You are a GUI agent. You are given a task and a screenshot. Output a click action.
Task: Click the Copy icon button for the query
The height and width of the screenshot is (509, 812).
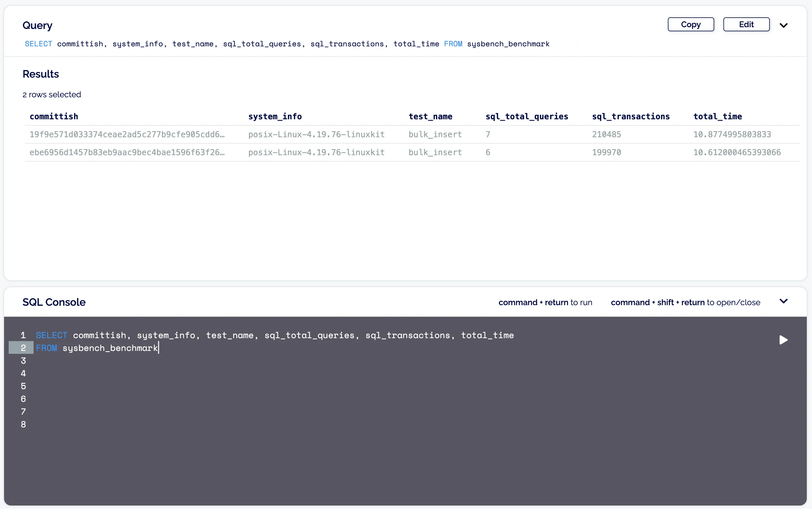[x=690, y=24]
